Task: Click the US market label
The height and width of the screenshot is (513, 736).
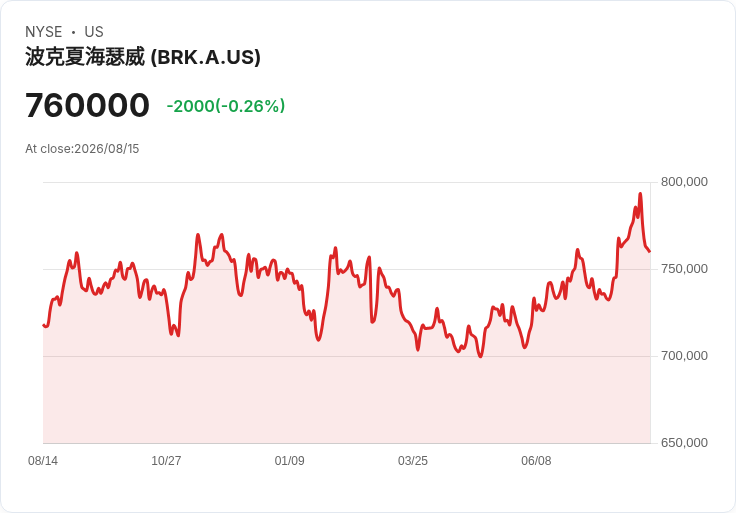Action: click(94, 32)
